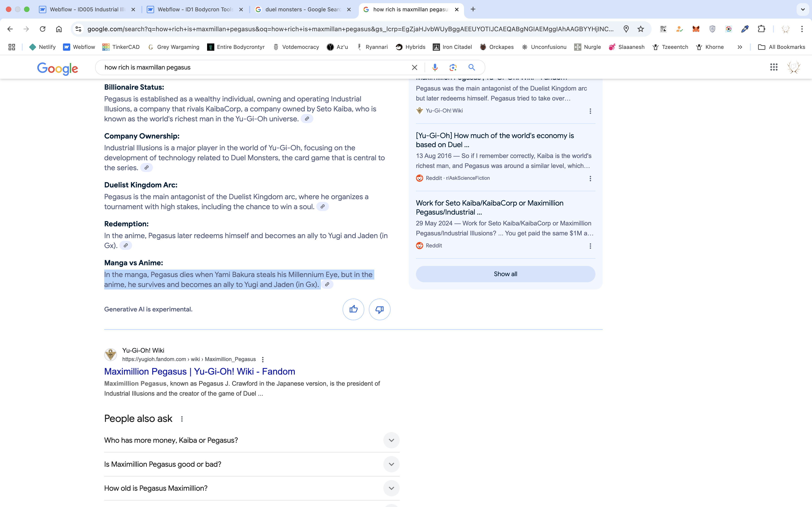Image resolution: width=812 pixels, height=507 pixels.
Task: Show hidden bookmarks via double chevron
Action: point(740,47)
